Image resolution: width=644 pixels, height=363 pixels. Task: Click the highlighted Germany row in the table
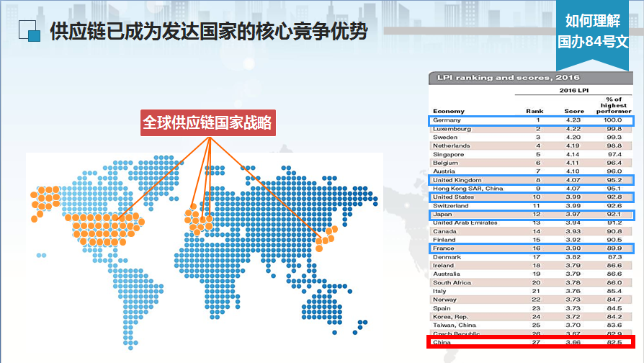click(x=530, y=120)
